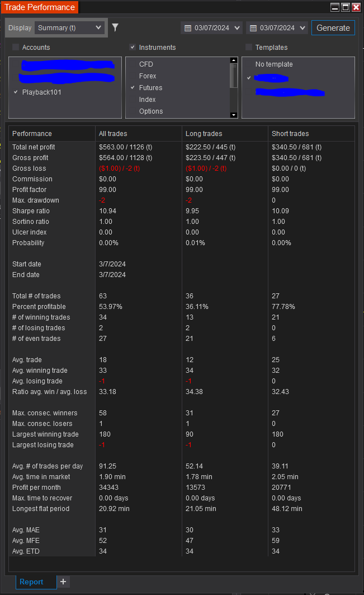
Task: Open the start date calendar icon
Action: (x=187, y=28)
